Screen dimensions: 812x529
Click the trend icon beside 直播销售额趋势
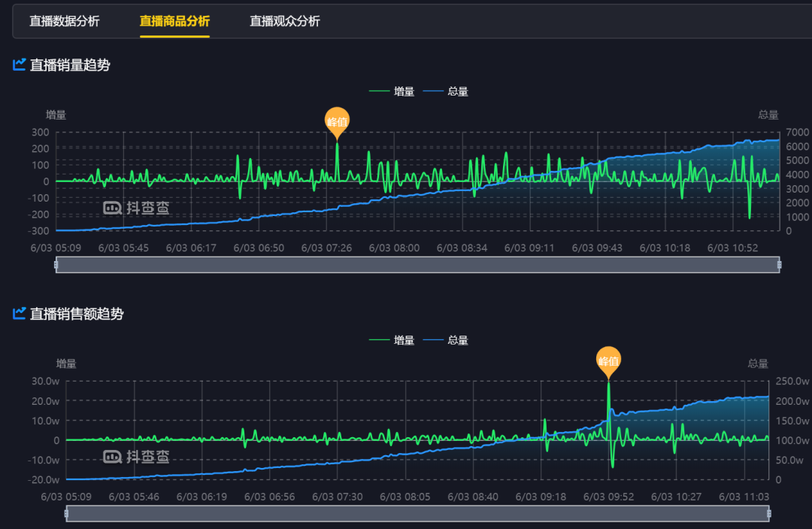coord(20,314)
